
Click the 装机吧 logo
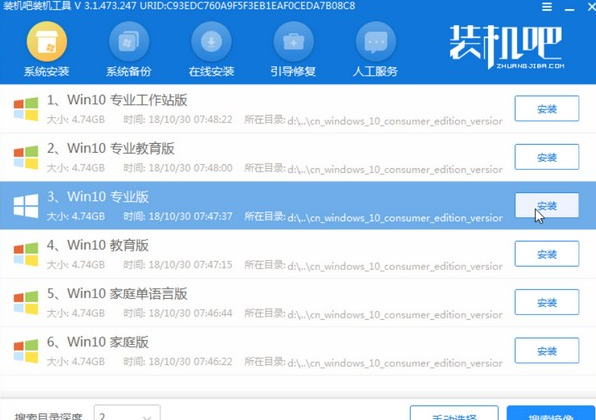point(506,47)
